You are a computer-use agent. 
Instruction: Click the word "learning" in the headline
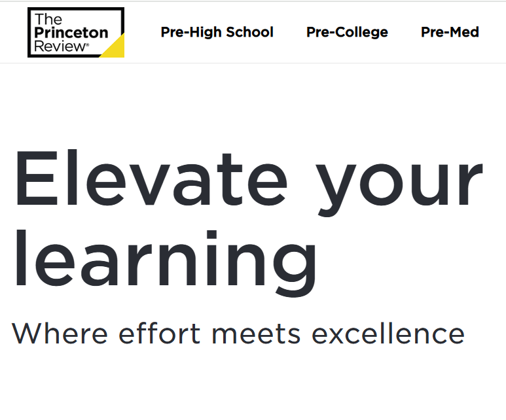[x=165, y=258]
